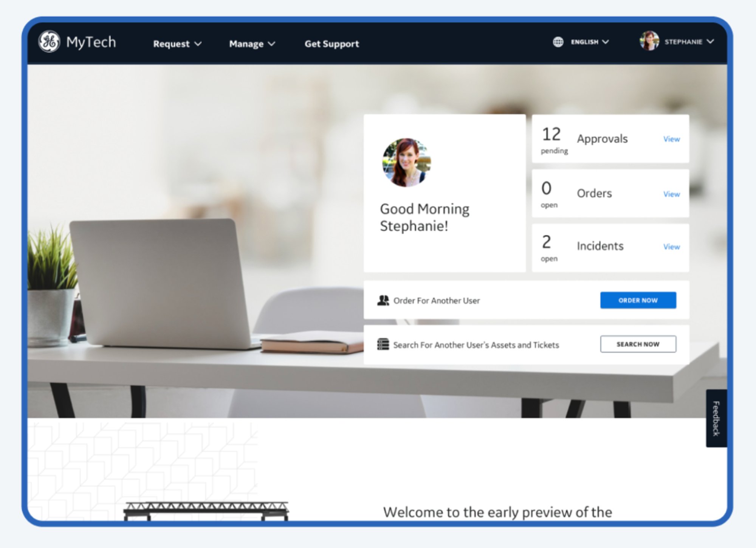Click the 12 pending Approvals card
This screenshot has height=548, width=756.
click(x=590, y=139)
